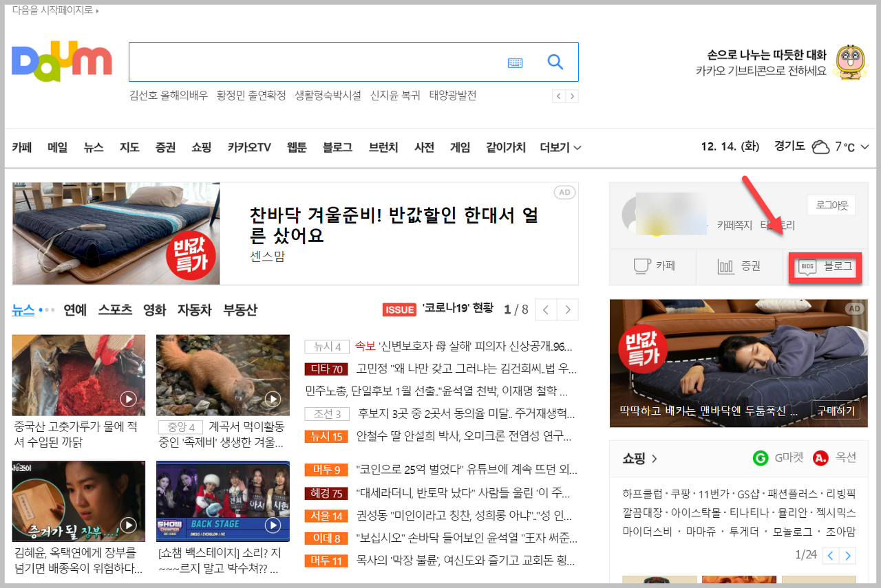881x588 pixels.
Task: Go to previous shopping list page
Action: coord(831,555)
